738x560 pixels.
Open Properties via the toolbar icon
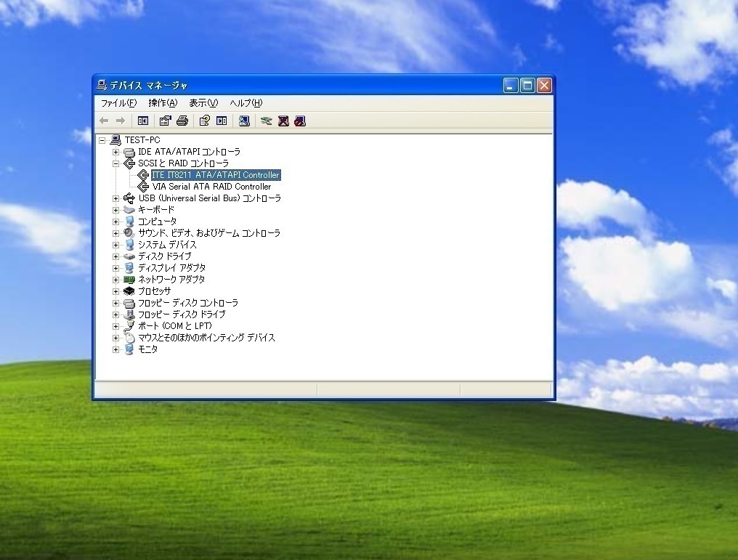165,121
